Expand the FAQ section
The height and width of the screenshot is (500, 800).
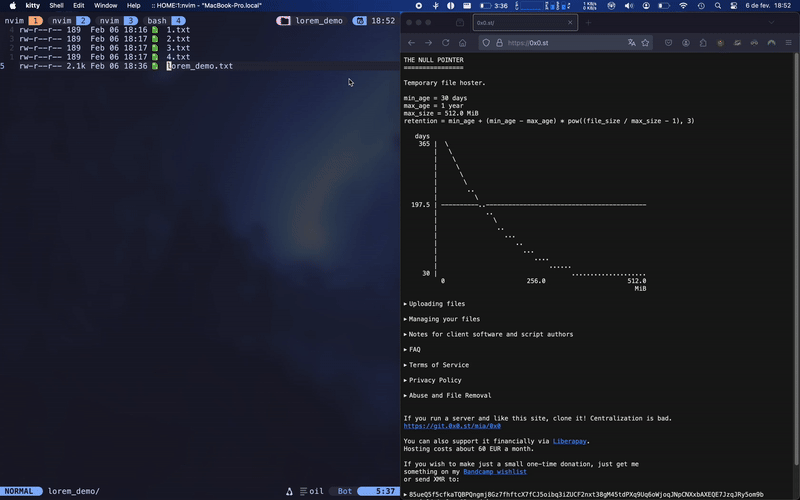(412, 349)
